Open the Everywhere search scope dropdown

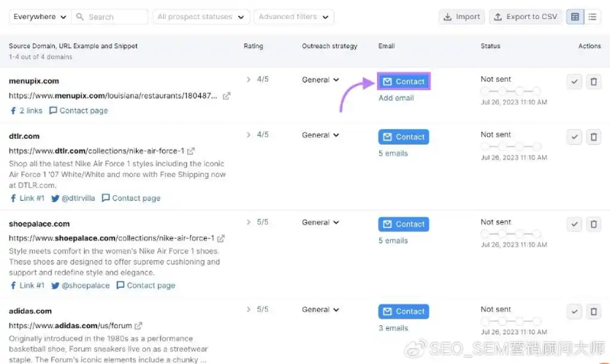40,17
